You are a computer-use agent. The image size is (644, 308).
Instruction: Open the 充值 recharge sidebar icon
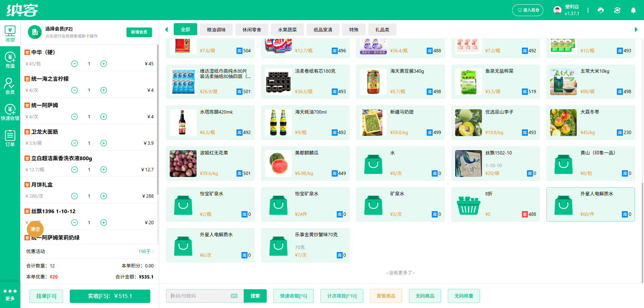(10, 60)
